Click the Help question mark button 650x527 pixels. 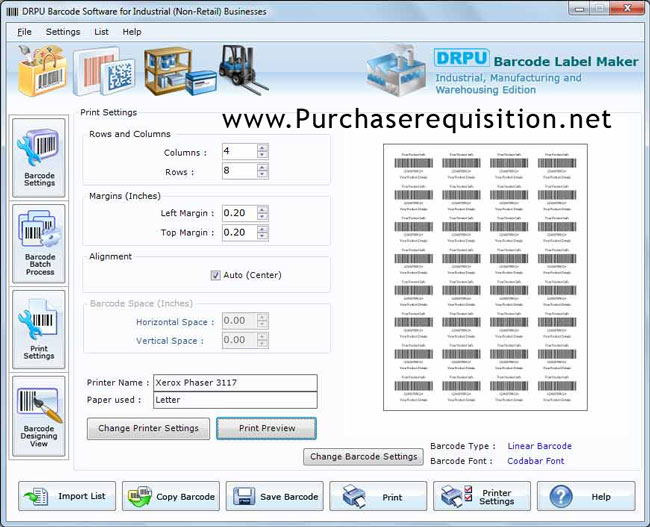[586, 496]
